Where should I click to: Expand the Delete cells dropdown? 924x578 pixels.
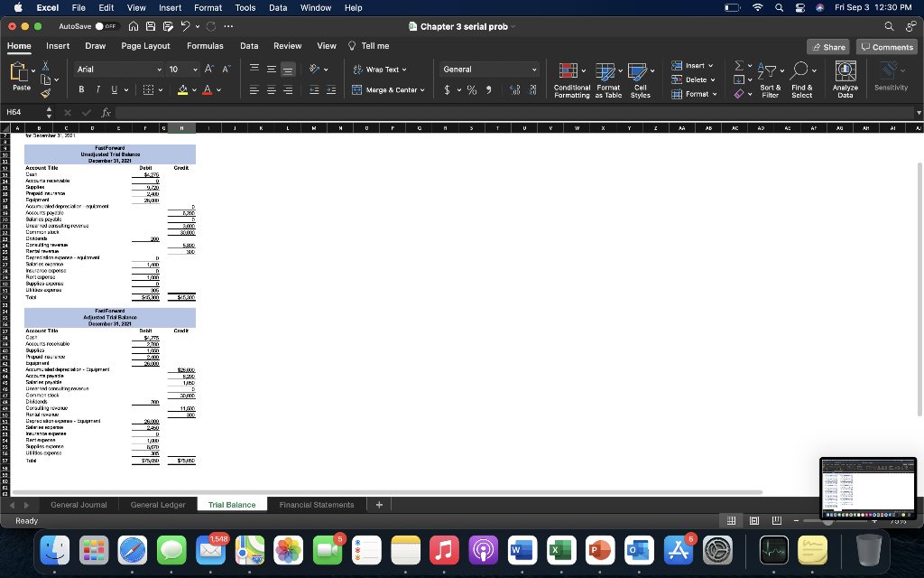point(713,79)
